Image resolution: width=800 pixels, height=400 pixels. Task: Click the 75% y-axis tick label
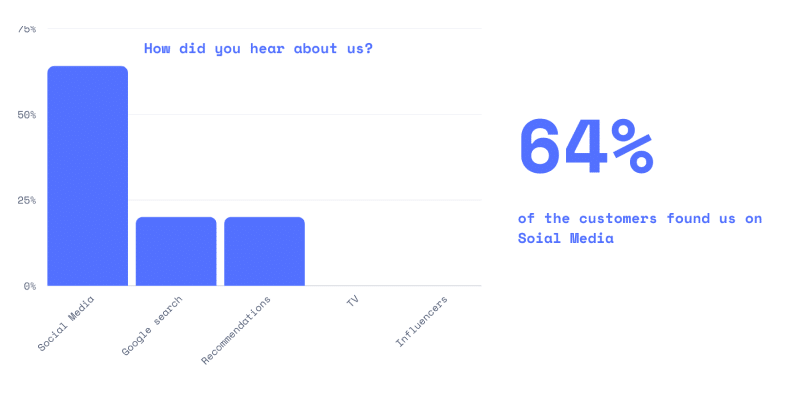click(27, 29)
